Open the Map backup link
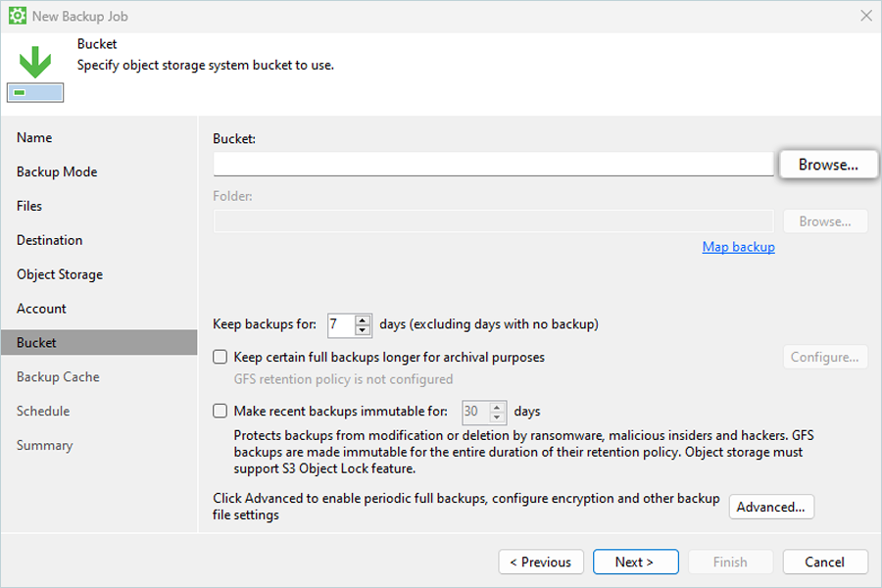This screenshot has width=882, height=588. click(x=739, y=247)
